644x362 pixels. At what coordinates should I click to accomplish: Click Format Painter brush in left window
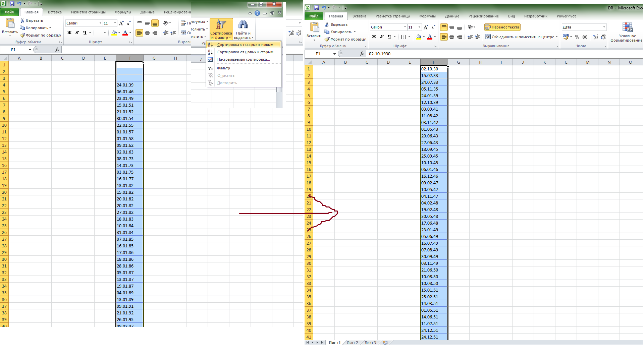[22, 35]
